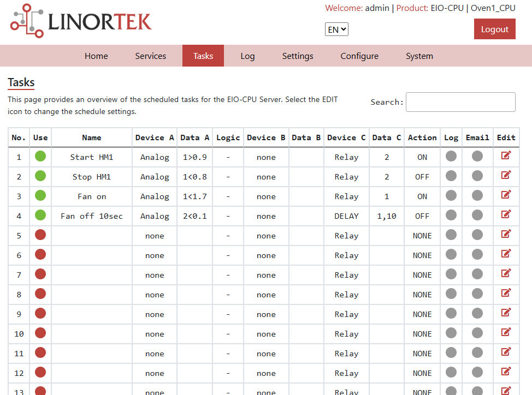Open the Configure tab

359,56
